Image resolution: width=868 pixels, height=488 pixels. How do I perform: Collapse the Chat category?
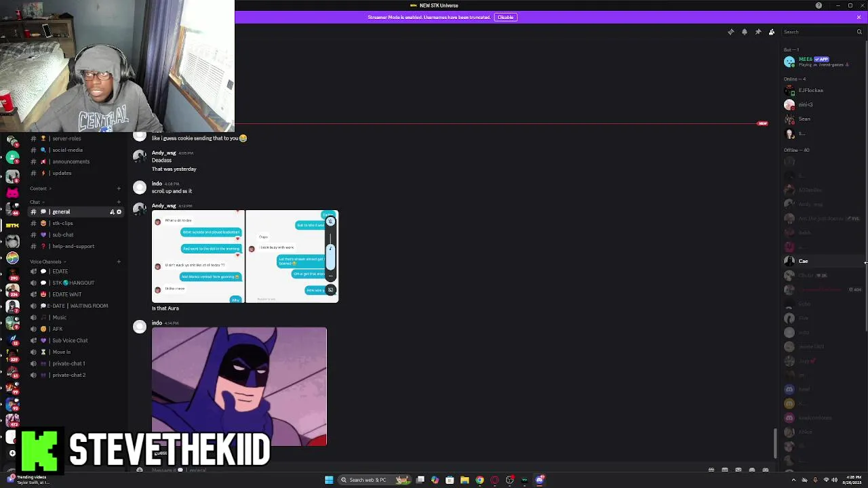37,202
